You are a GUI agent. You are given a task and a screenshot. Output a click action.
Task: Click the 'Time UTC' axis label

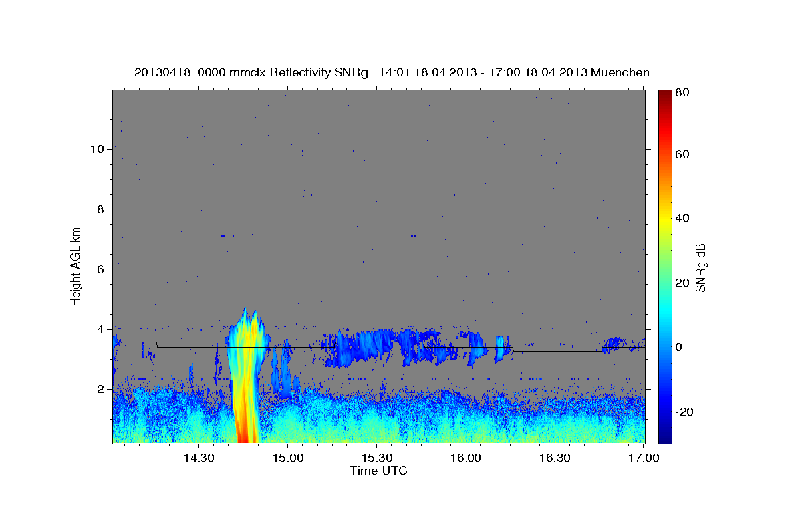[378, 471]
